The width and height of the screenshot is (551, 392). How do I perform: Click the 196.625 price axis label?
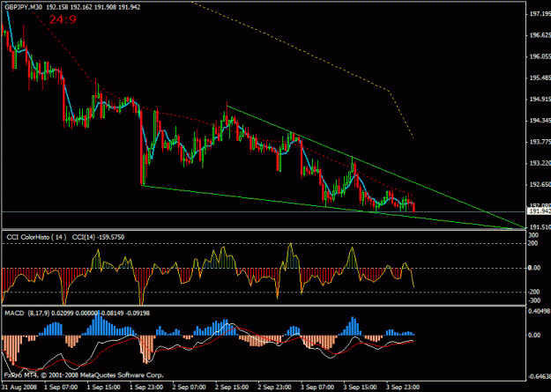540,35
